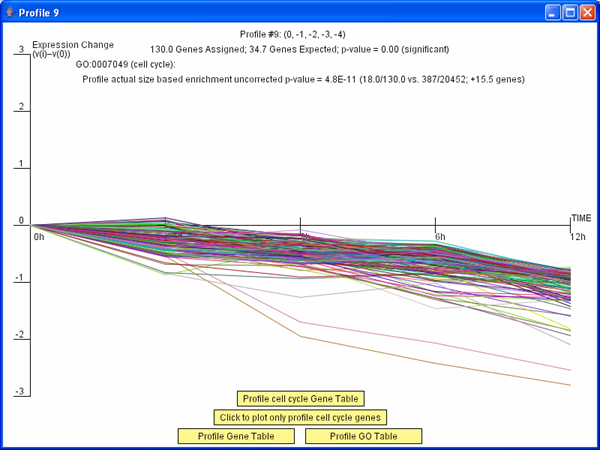Open the Profile Gene Table

point(236,436)
